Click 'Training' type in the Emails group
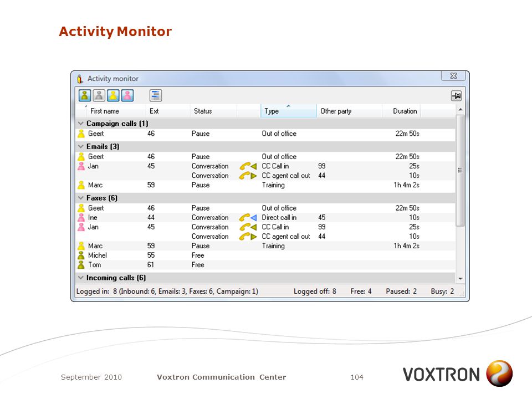The image size is (532, 399). pyautogui.click(x=273, y=185)
